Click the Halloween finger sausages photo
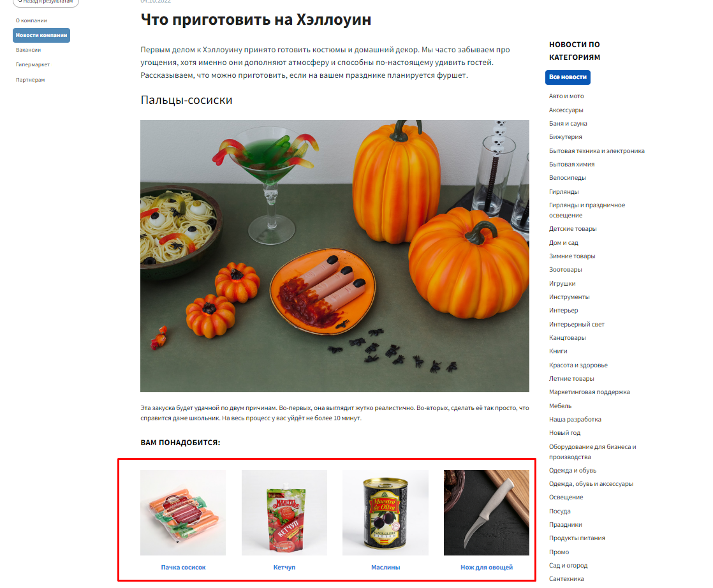This screenshot has height=588, width=713. 335,256
